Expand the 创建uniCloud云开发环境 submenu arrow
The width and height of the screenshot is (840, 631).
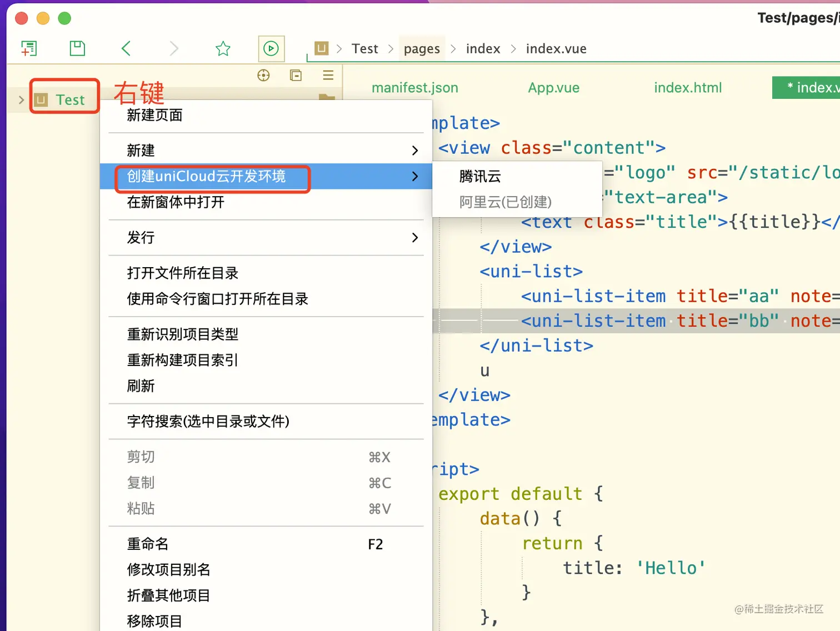point(414,176)
